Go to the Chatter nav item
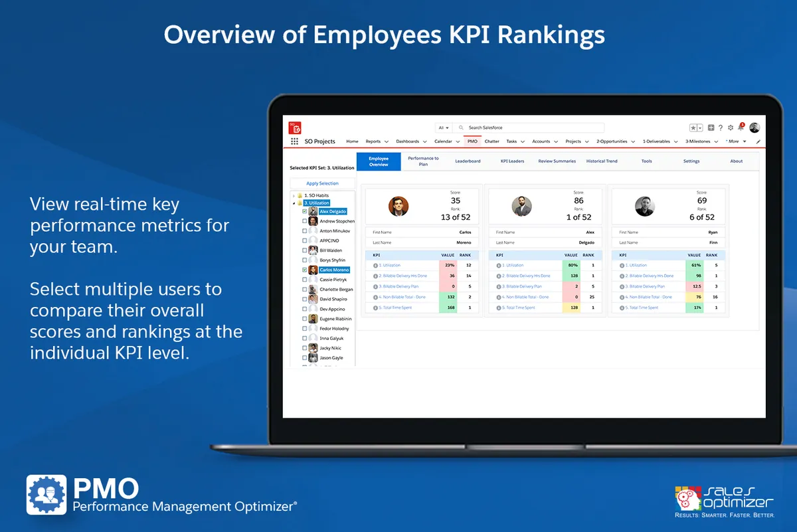The width and height of the screenshot is (797, 532). click(x=491, y=141)
